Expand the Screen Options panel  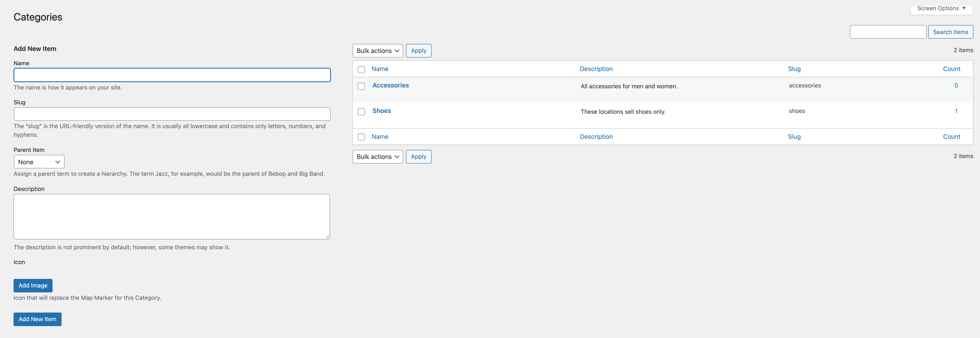[941, 8]
